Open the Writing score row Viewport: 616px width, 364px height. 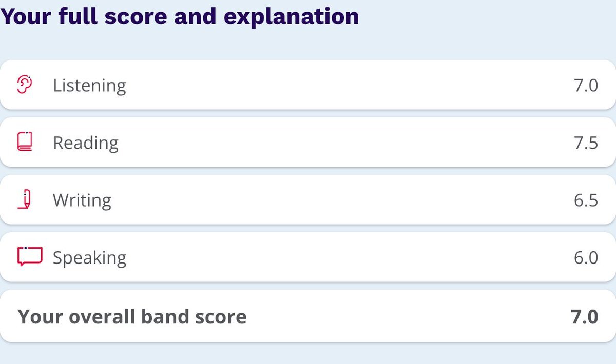pyautogui.click(x=308, y=199)
